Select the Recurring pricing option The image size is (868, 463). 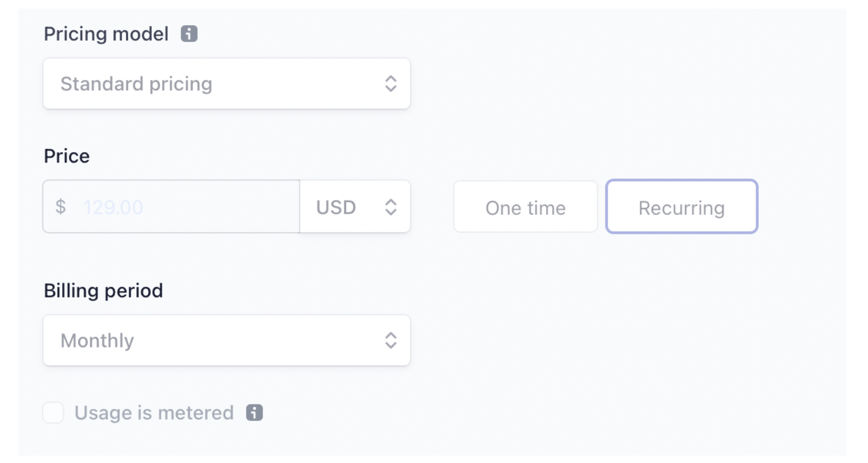coord(682,207)
